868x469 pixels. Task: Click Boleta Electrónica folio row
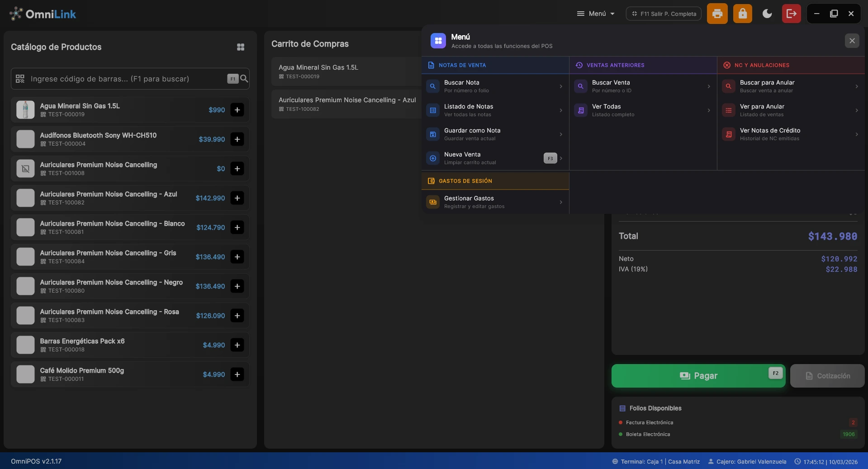click(x=738, y=434)
